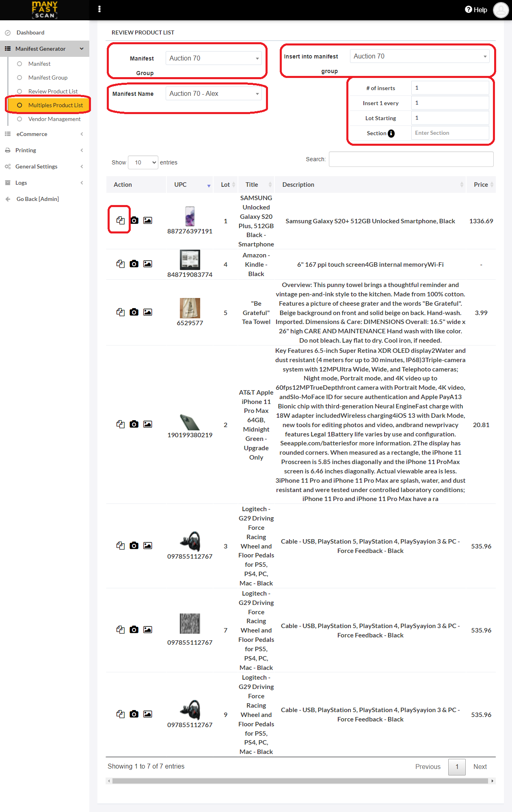Select Multiples Product List menu item

[x=48, y=105]
